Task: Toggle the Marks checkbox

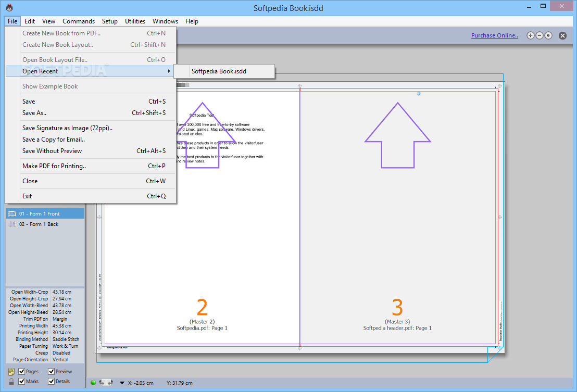Action: [22, 382]
